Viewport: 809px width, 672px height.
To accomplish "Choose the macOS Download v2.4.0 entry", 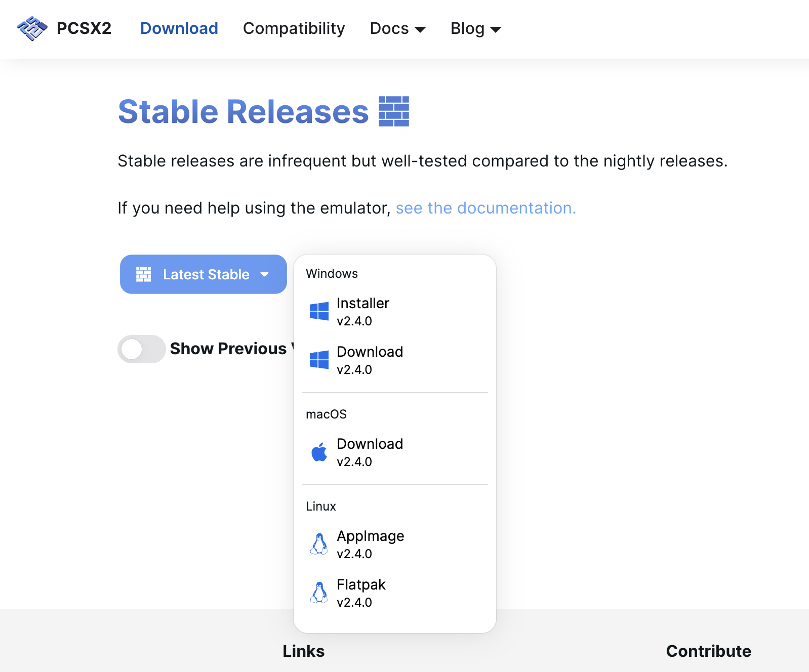I will click(370, 452).
